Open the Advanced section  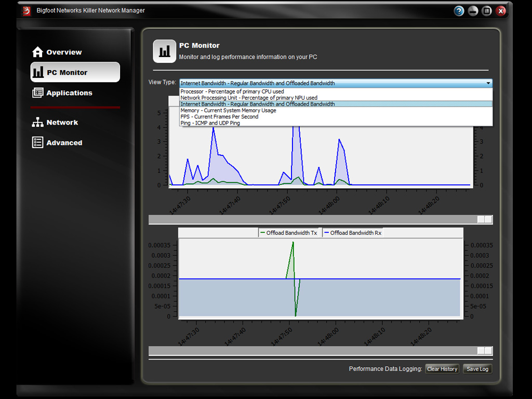tap(64, 143)
